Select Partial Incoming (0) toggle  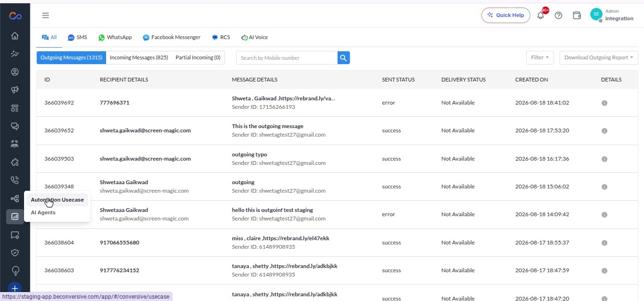pyautogui.click(x=198, y=57)
